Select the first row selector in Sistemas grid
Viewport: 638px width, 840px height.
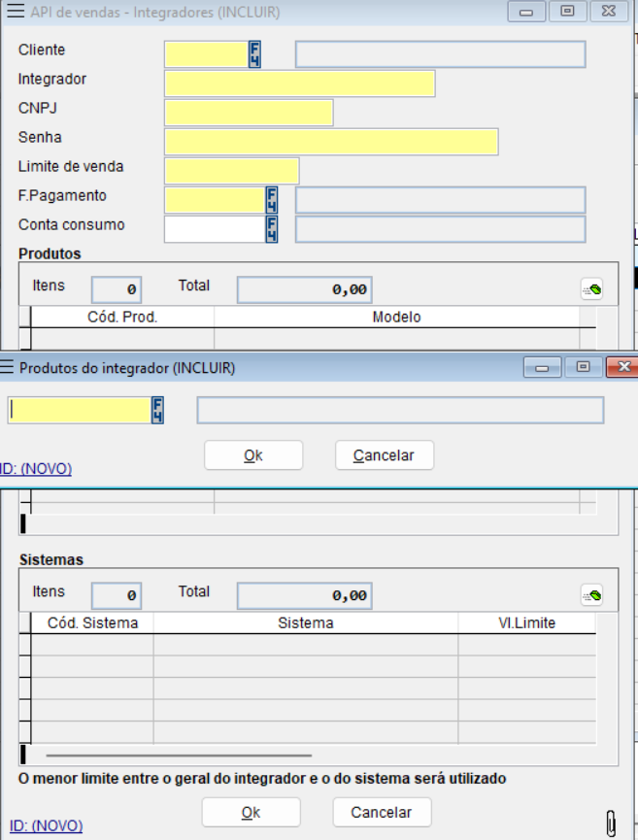[x=24, y=645]
